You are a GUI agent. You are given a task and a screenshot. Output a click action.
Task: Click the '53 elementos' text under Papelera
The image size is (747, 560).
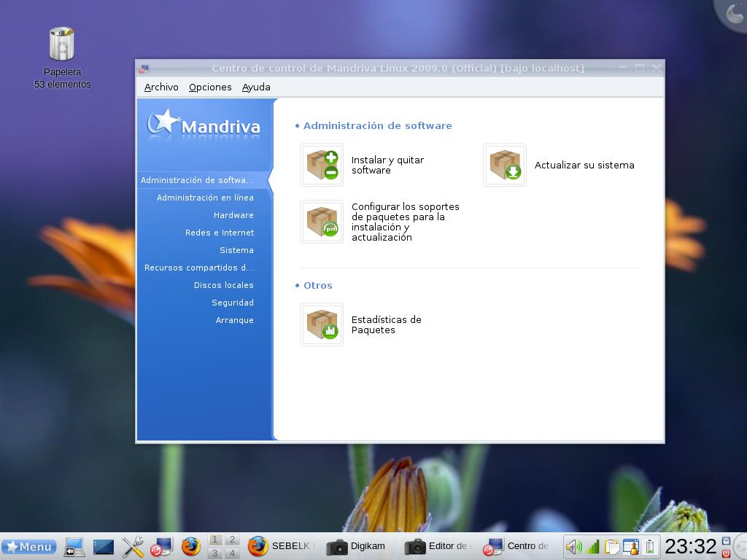63,85
